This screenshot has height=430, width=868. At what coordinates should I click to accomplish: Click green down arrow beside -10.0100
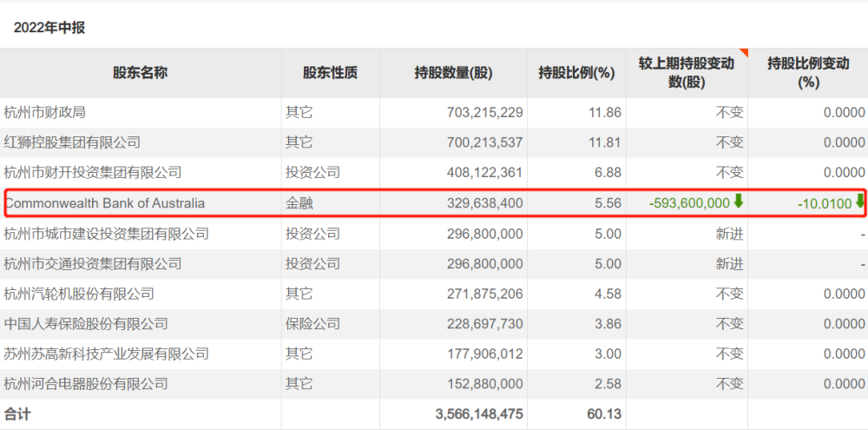click(x=860, y=202)
